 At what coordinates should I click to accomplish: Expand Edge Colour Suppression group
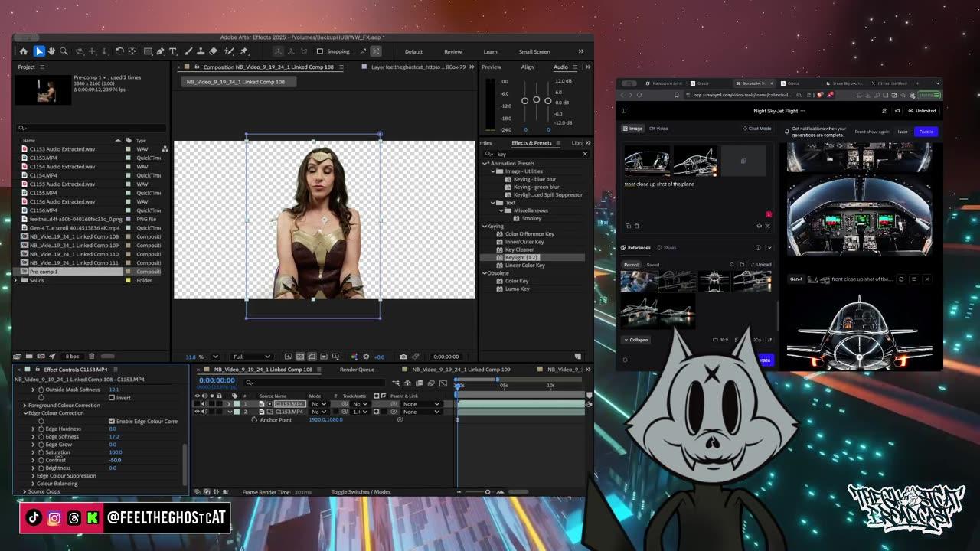coord(33,476)
